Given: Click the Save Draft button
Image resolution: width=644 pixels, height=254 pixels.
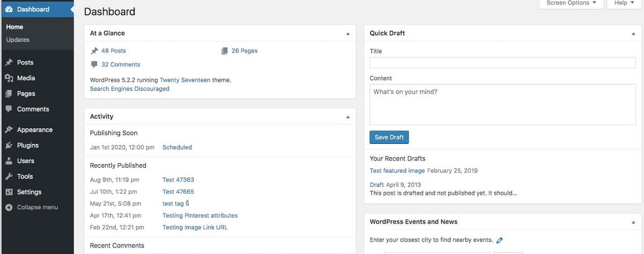Looking at the screenshot, I should pos(389,137).
